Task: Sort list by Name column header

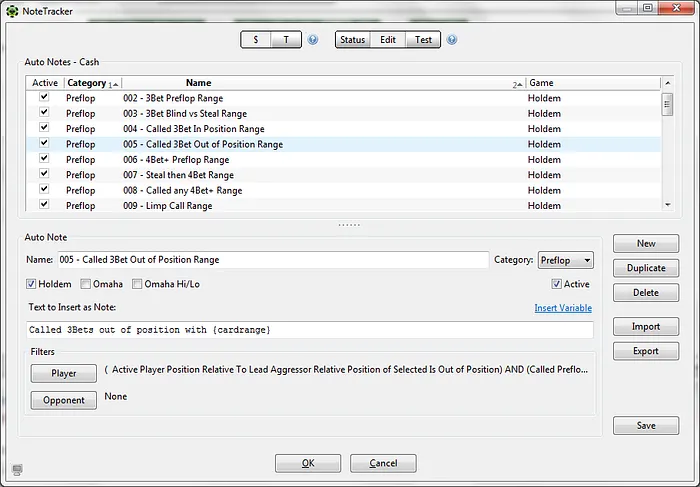Action: pos(323,83)
